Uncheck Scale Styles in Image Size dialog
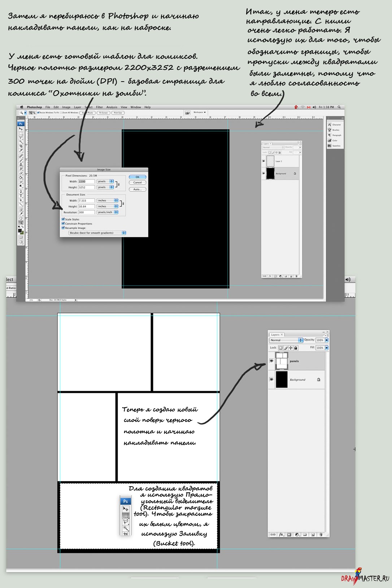This screenshot has width=392, height=588. tap(63, 219)
